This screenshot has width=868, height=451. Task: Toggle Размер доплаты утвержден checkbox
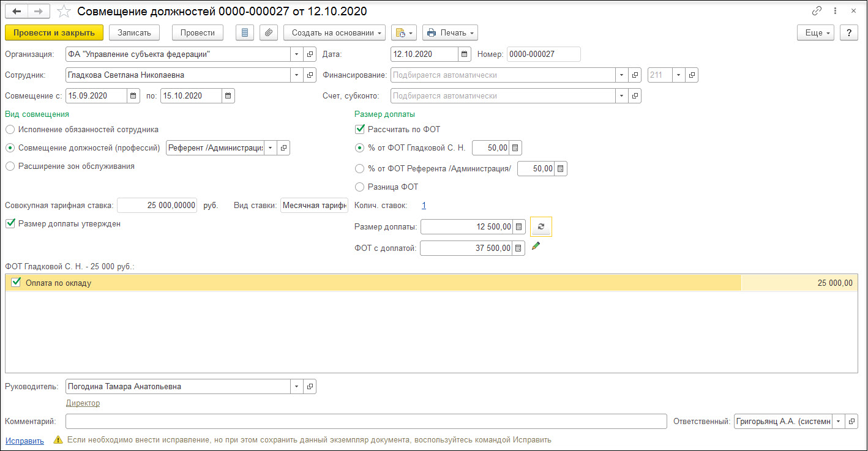click(10, 223)
